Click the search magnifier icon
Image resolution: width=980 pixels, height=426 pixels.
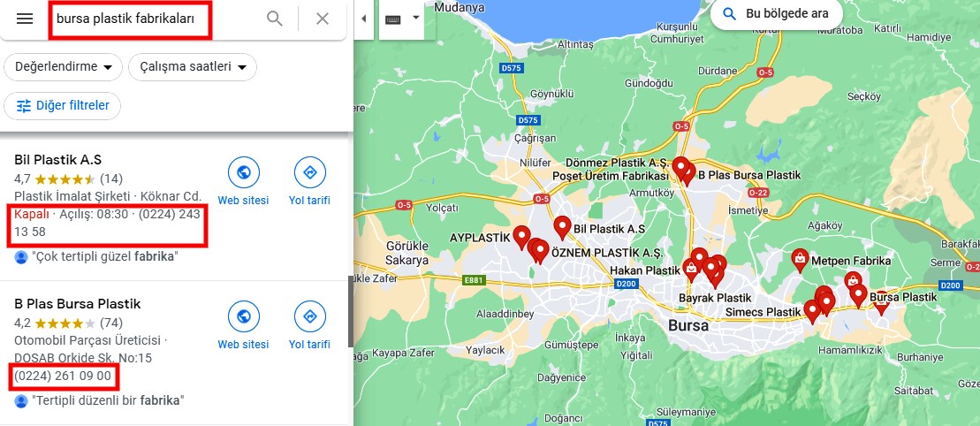click(x=275, y=19)
